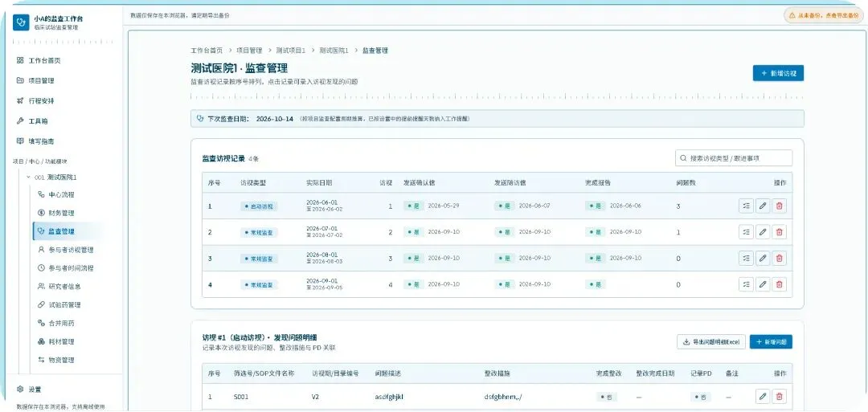
Task: Click the 新增问题 button
Action: [x=771, y=342]
